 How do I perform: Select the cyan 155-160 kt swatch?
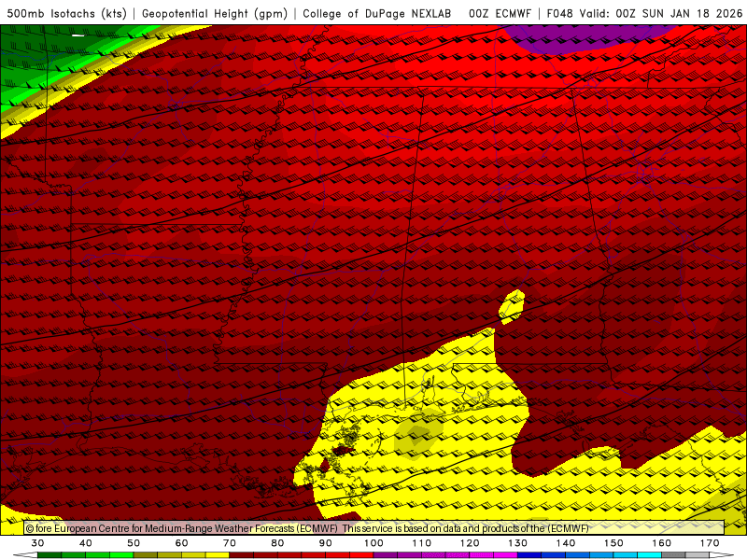[649, 555]
